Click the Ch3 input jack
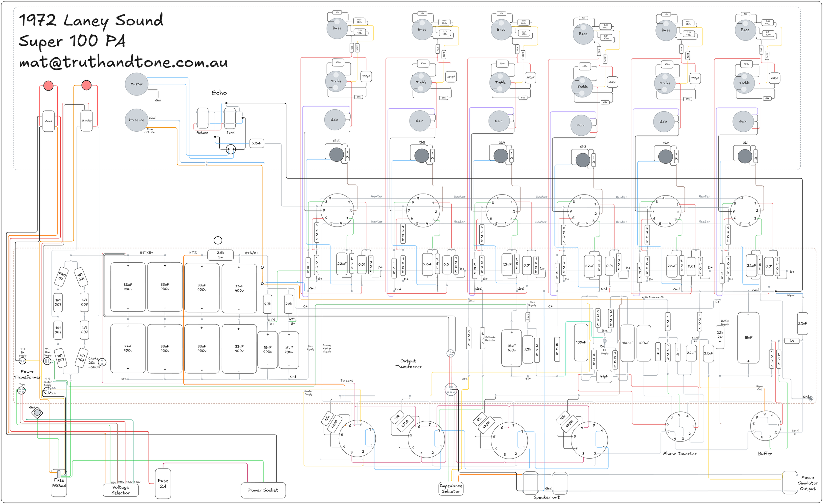Screen dimensions: 823x504 [582, 160]
